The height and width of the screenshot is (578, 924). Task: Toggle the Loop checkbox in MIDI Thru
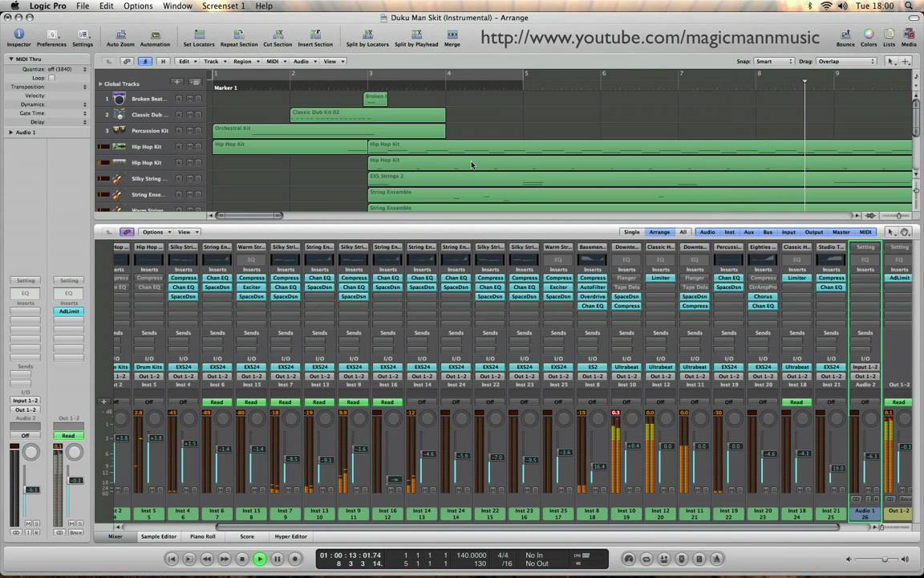coord(52,78)
